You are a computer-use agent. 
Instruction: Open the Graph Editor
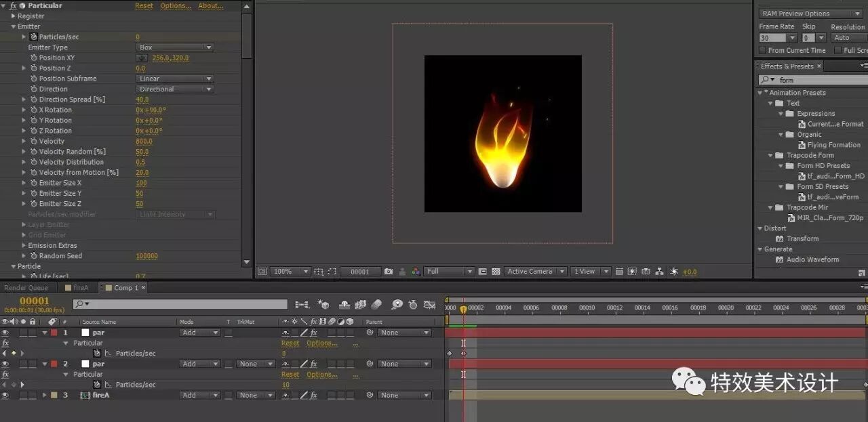(429, 305)
